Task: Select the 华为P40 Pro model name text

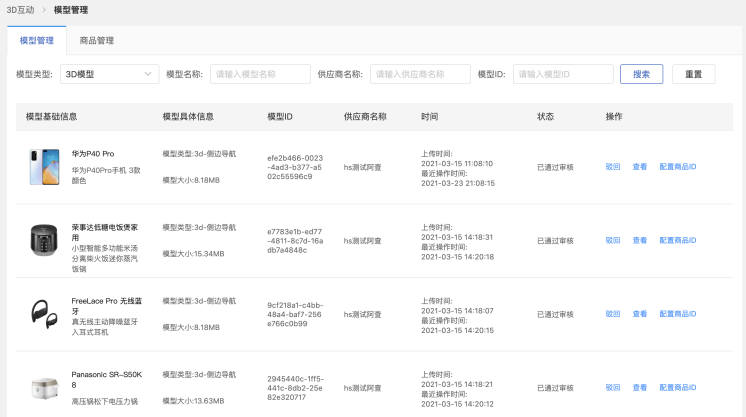Action: (93, 154)
